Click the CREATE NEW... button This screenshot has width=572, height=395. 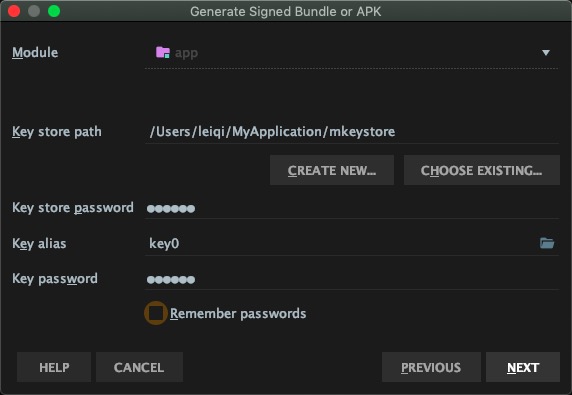pyautogui.click(x=332, y=170)
